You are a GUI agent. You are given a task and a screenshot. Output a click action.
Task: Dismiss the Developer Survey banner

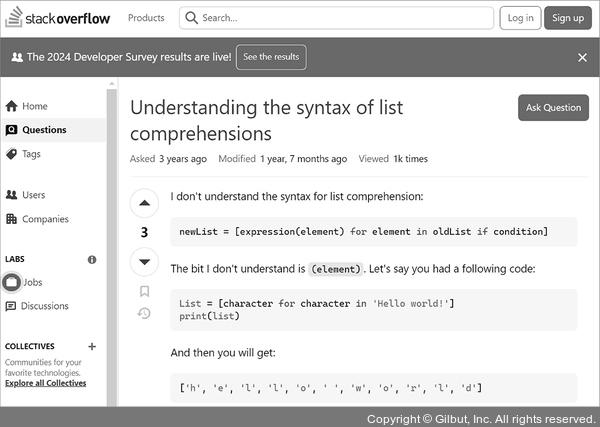pos(582,58)
